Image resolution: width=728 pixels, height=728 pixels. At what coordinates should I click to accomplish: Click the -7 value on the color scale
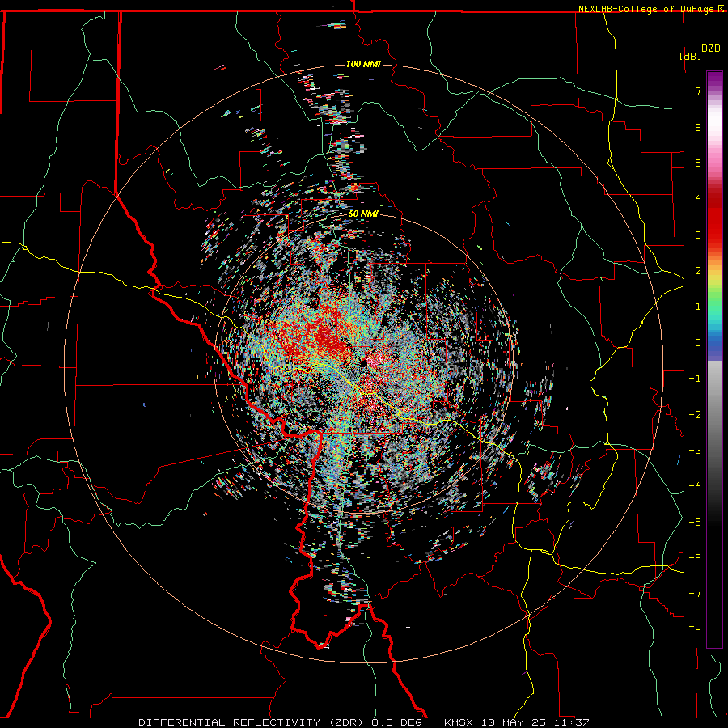[695, 594]
